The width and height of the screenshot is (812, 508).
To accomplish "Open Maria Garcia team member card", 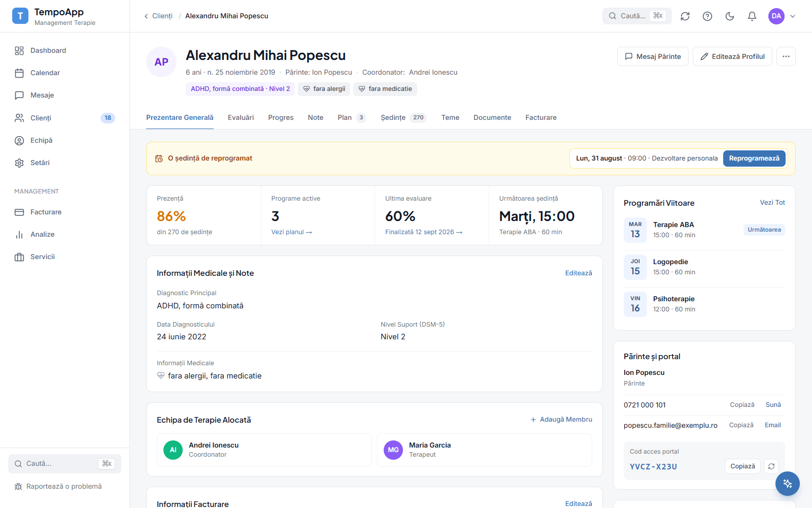I will pos(485,450).
